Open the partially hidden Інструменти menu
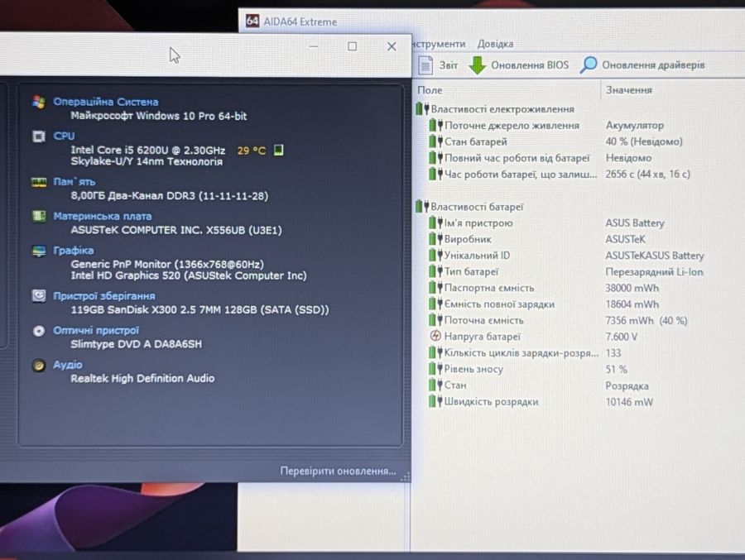 coord(439,44)
